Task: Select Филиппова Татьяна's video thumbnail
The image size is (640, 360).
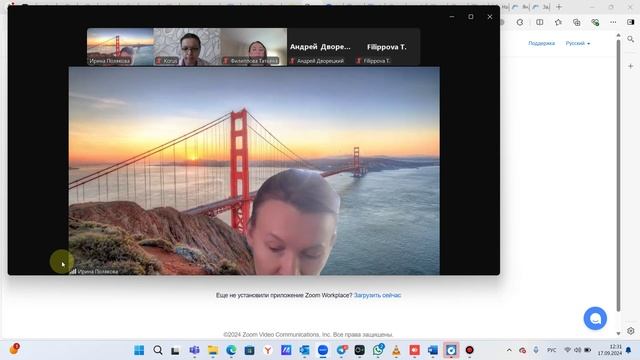Action: pyautogui.click(x=253, y=47)
